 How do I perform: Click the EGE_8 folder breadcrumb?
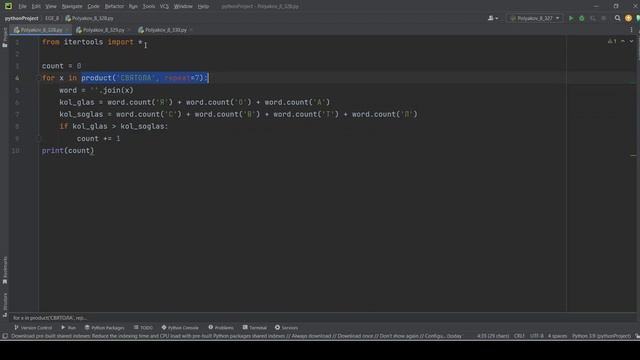[52, 18]
